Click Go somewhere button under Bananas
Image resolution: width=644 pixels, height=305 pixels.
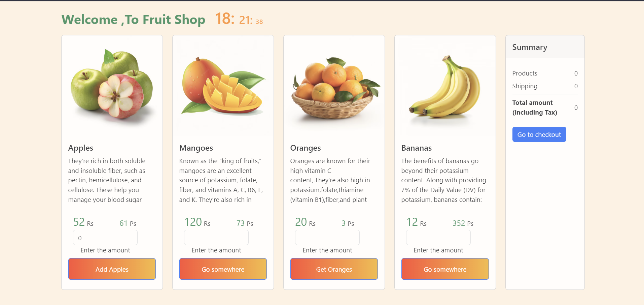[x=445, y=269]
